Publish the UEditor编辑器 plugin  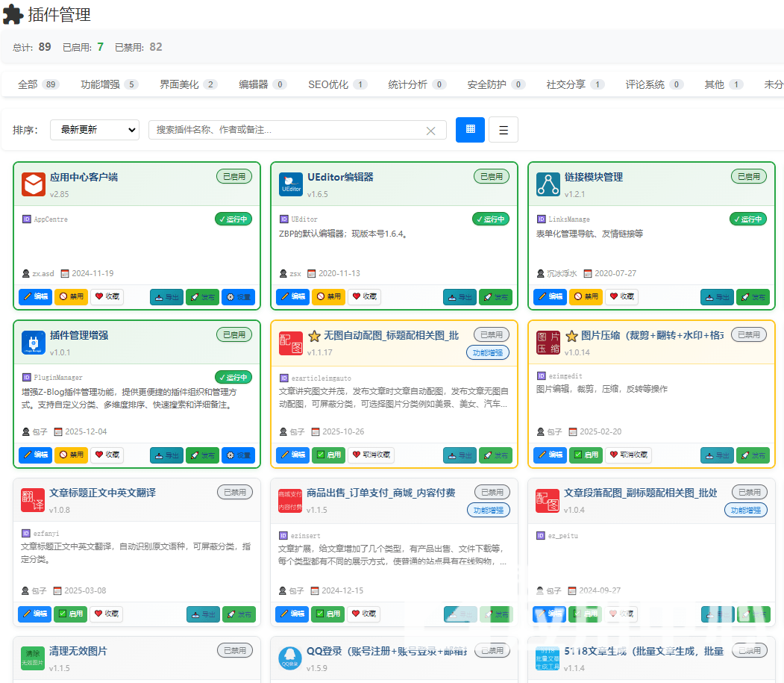[495, 297]
